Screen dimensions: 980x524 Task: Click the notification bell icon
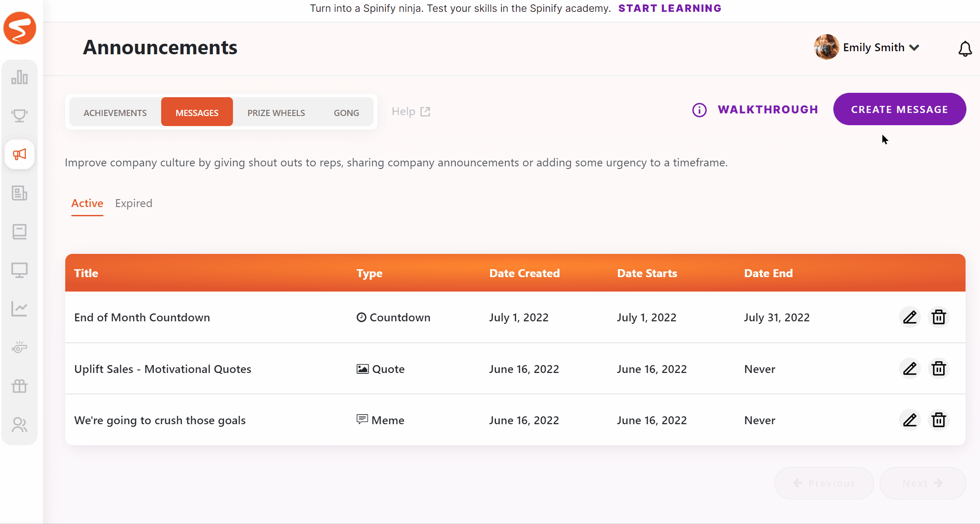point(965,49)
